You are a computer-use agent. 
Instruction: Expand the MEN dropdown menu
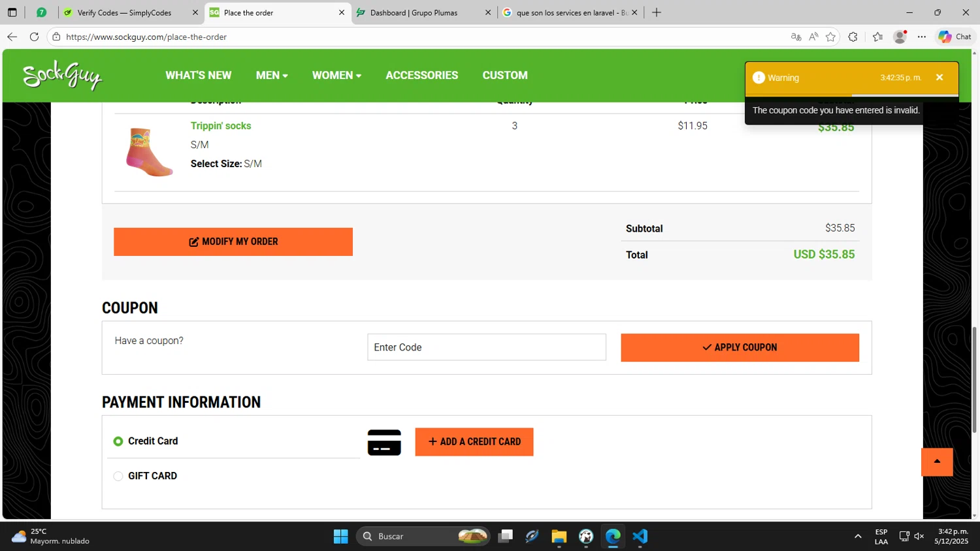(x=272, y=75)
